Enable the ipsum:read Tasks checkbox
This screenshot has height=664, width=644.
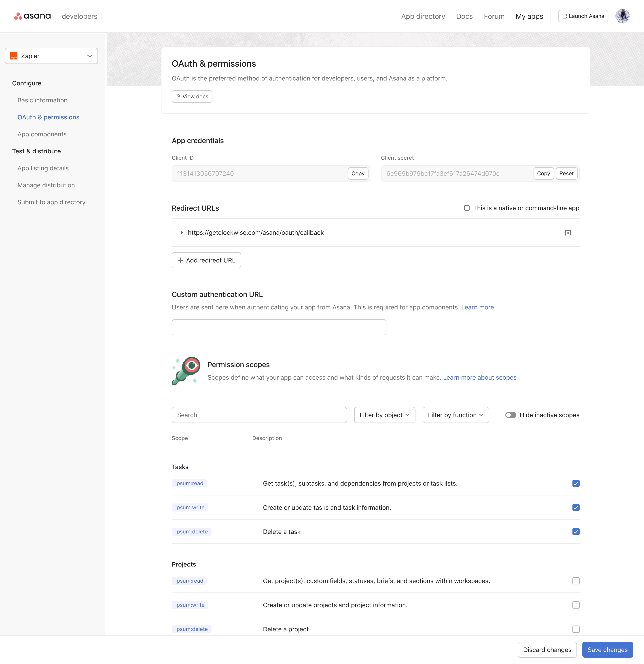(575, 483)
